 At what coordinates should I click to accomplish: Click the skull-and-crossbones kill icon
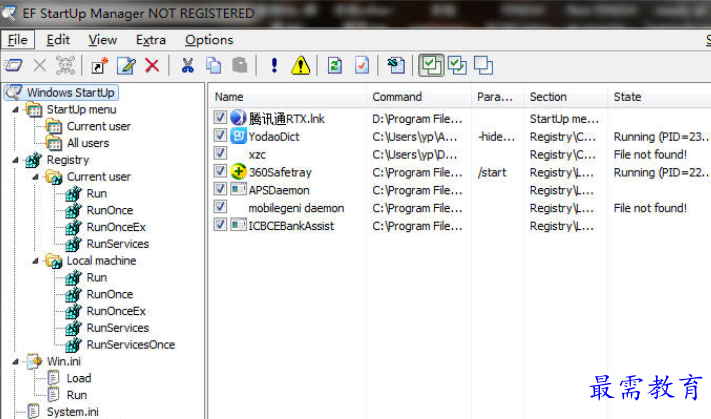(65, 66)
